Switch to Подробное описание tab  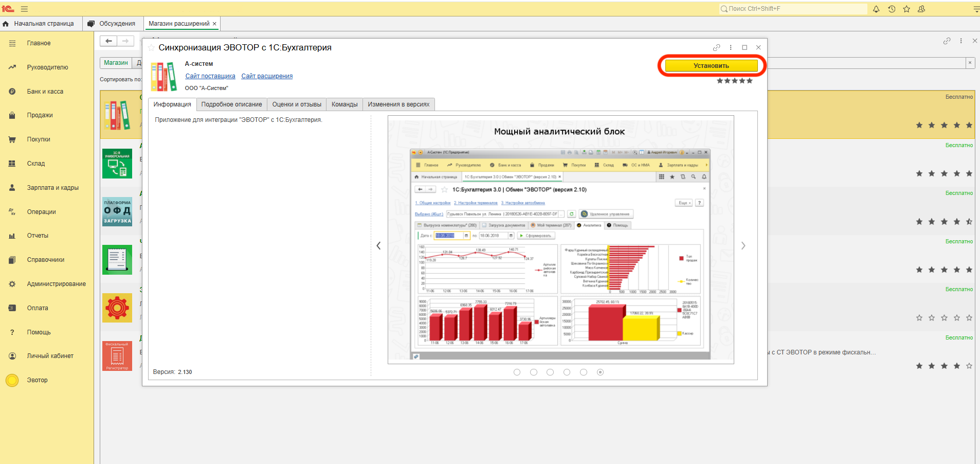point(231,104)
